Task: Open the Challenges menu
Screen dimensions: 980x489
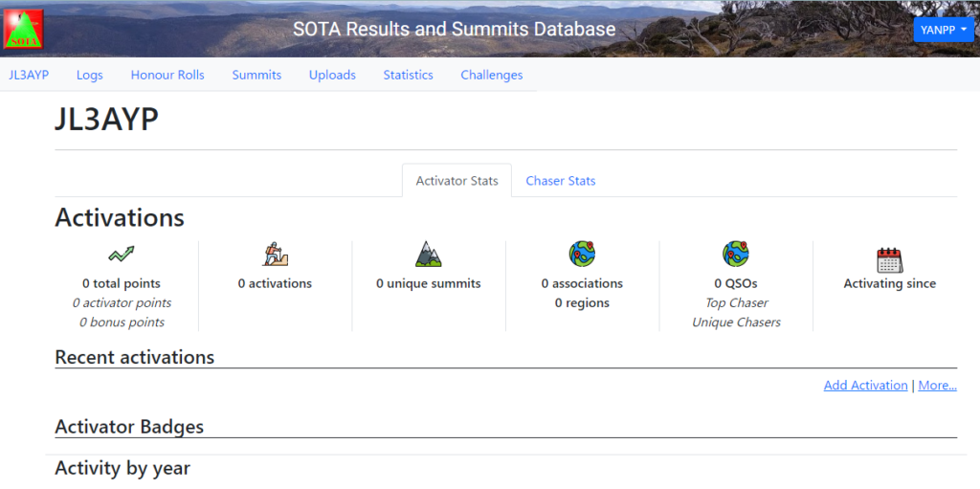Action: (x=492, y=75)
